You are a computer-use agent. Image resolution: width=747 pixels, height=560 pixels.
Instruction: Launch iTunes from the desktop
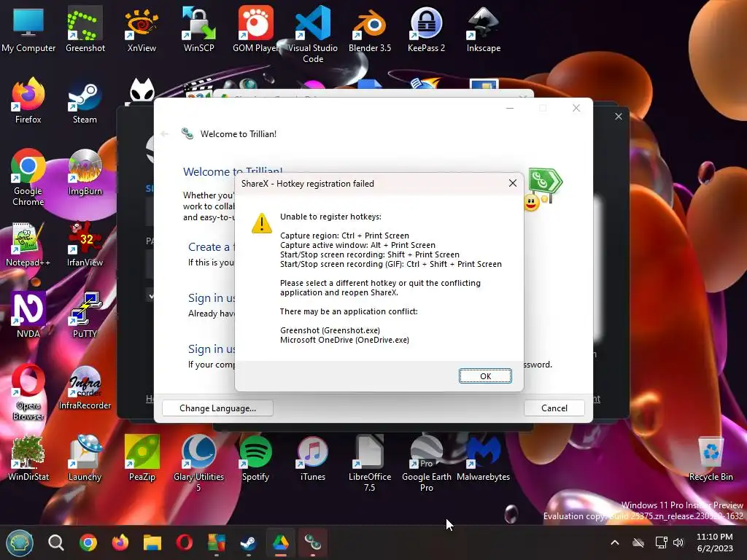click(x=312, y=458)
